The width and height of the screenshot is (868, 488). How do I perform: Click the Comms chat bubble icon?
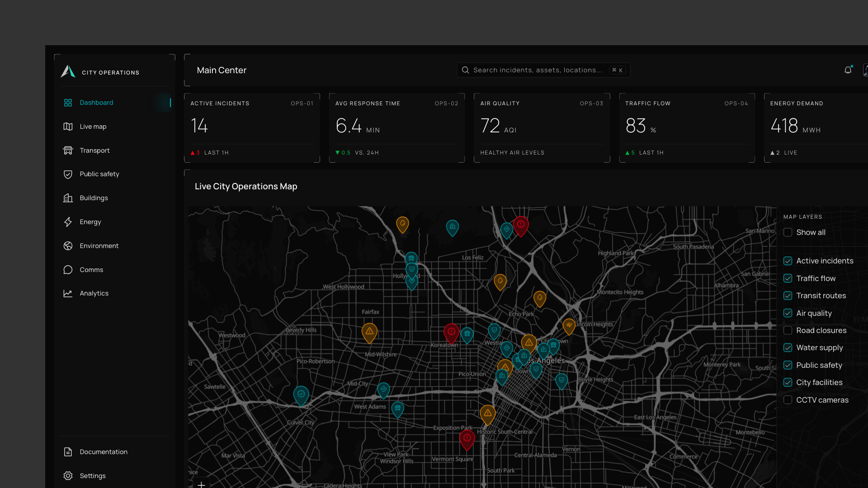[x=68, y=270]
